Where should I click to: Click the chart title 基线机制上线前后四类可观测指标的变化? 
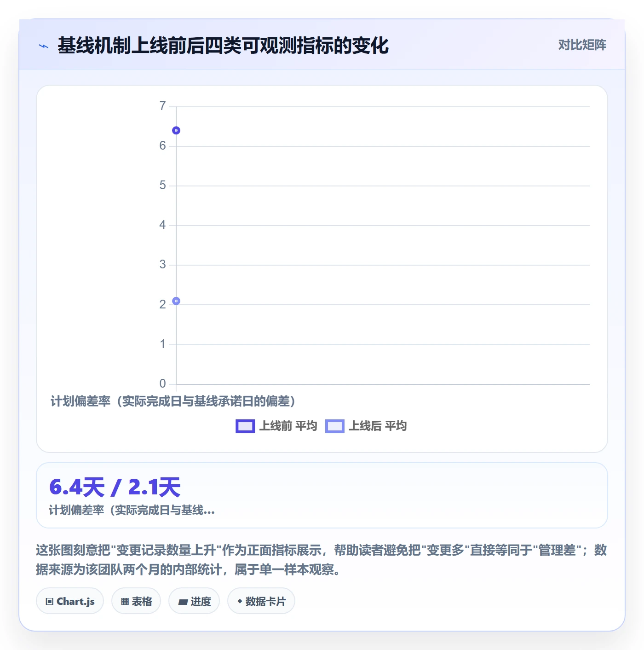point(223,46)
